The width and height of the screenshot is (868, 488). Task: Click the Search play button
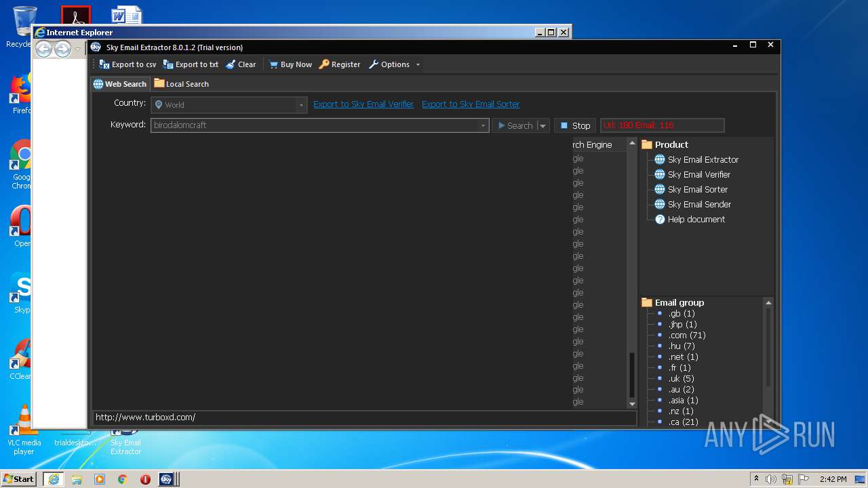point(515,125)
